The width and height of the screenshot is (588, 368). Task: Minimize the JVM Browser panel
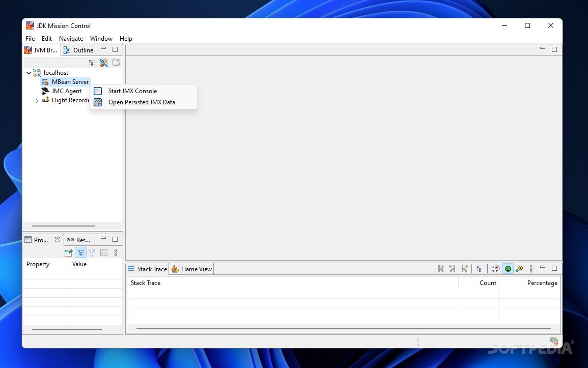tap(103, 49)
